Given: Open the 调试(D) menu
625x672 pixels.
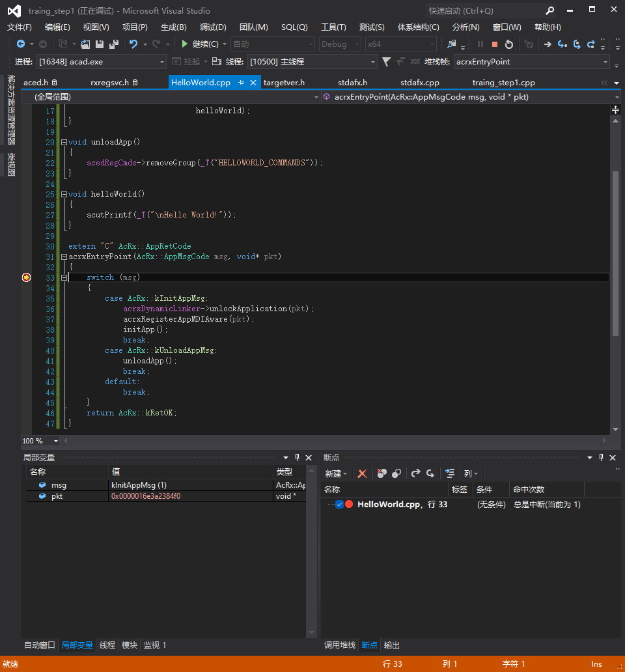Looking at the screenshot, I should [213, 27].
